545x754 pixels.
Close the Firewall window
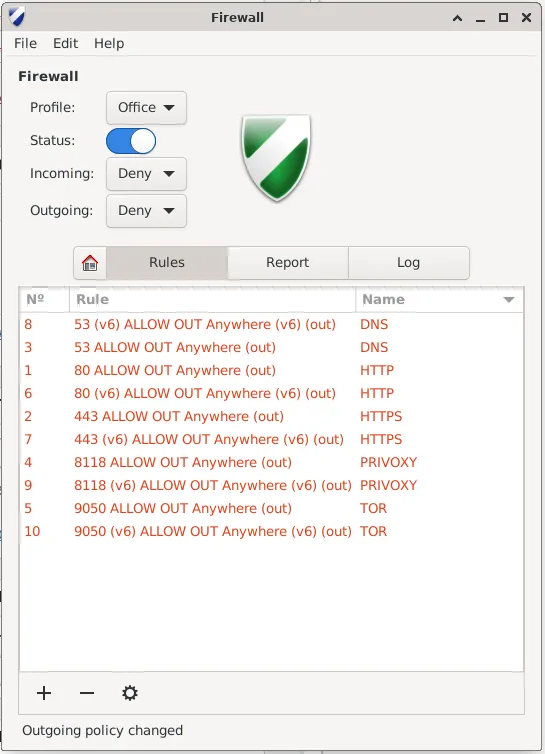click(526, 18)
